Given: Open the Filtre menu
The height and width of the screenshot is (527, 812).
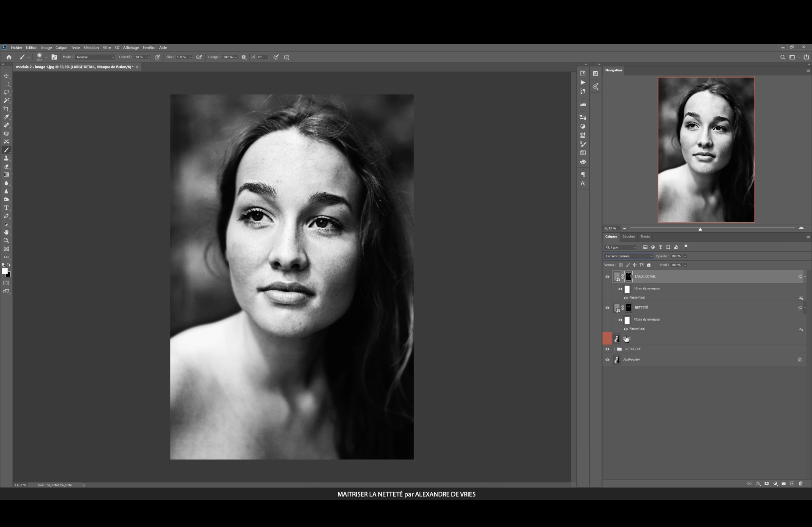Looking at the screenshot, I should (106, 47).
